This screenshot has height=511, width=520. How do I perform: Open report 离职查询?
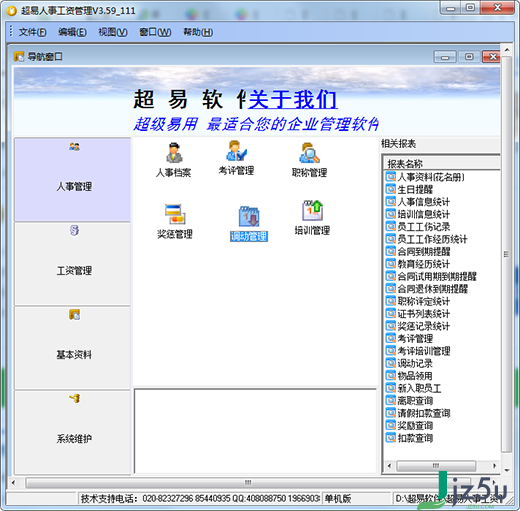point(415,401)
